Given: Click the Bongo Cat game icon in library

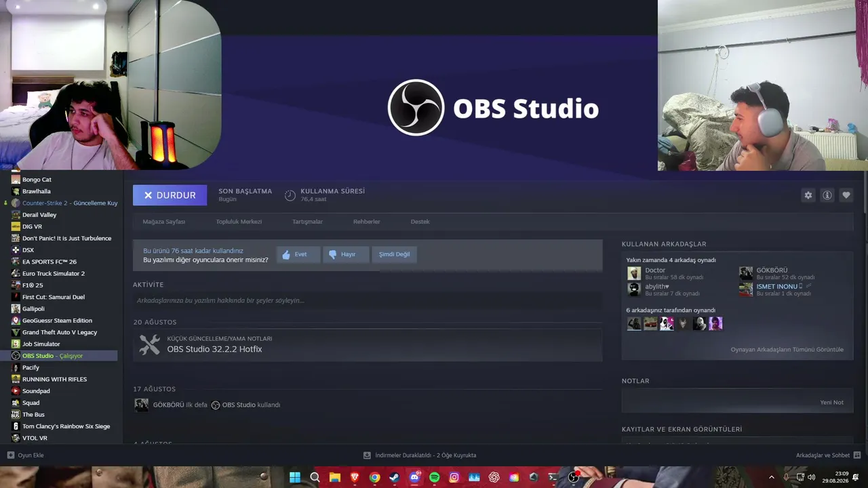Looking at the screenshot, I should [16, 180].
